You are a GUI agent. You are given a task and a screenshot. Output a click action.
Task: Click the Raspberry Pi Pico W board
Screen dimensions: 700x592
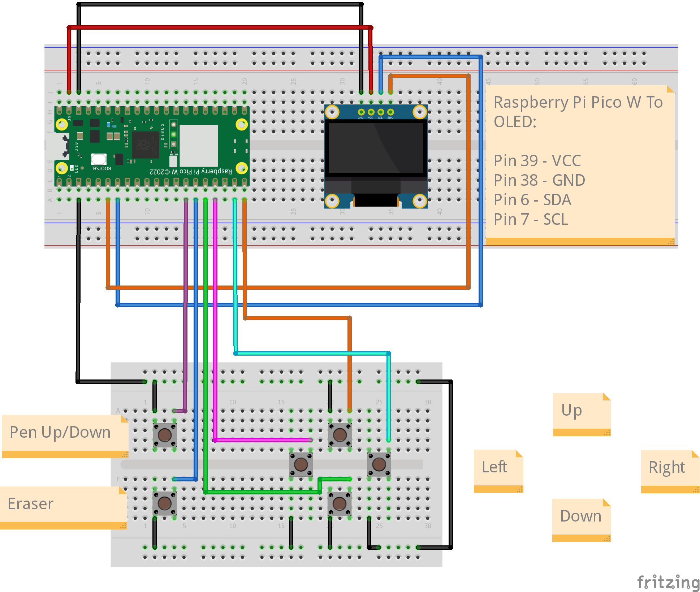point(152,146)
